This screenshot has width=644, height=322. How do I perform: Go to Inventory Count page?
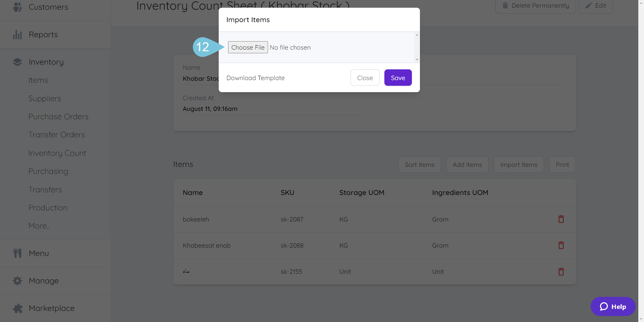point(57,153)
